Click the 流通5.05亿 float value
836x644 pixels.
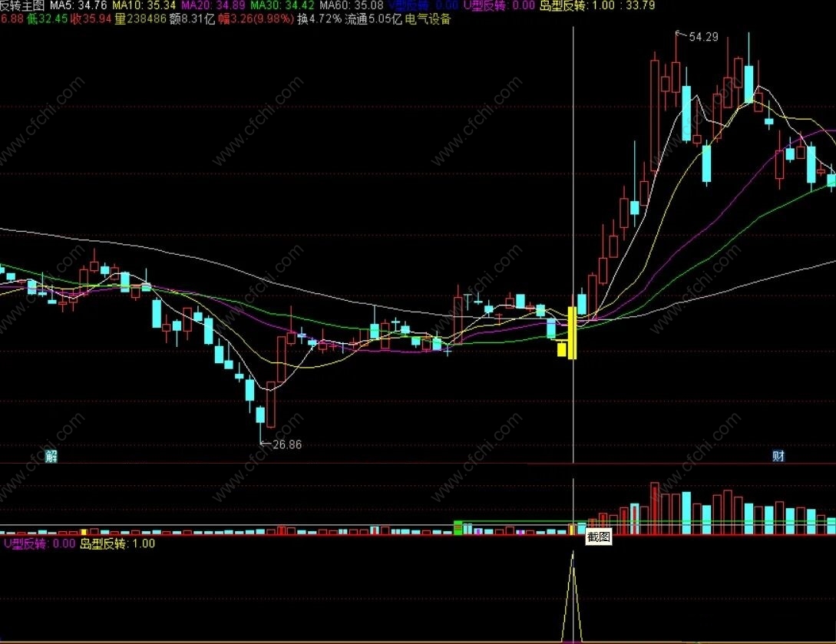tap(373, 20)
